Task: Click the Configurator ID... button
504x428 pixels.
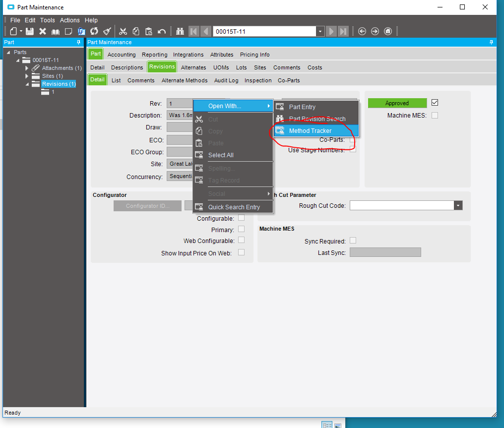Action: pos(147,206)
